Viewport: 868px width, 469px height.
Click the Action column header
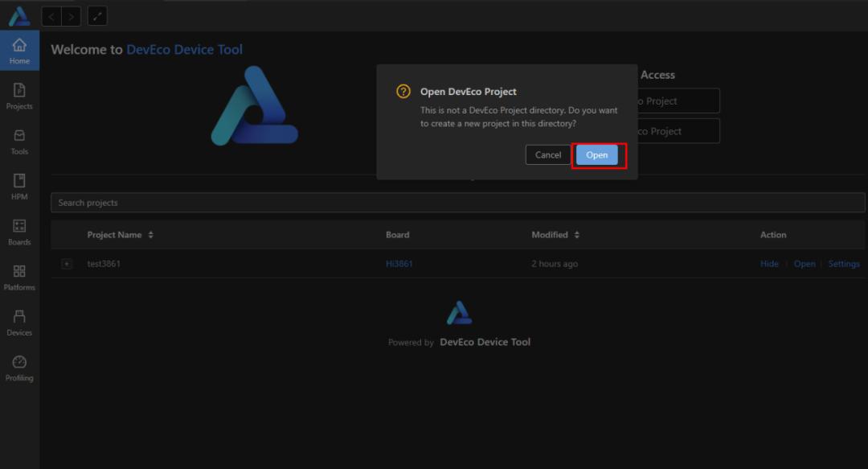coord(773,235)
